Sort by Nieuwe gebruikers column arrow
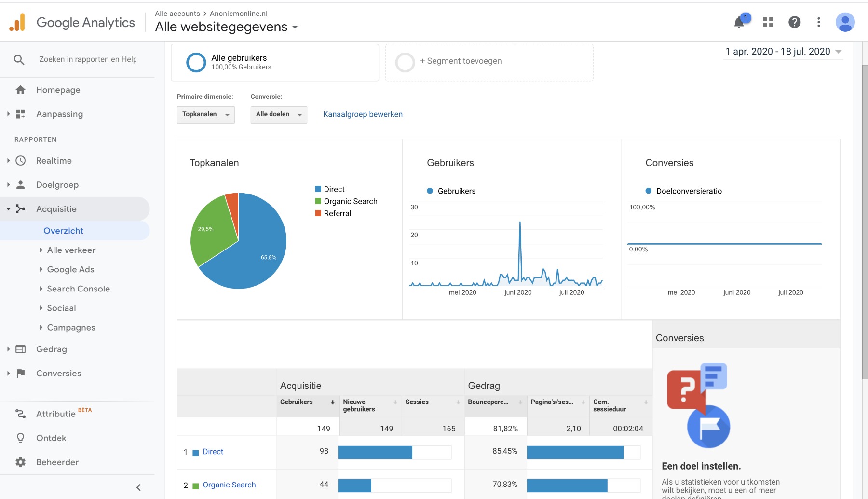 (395, 402)
